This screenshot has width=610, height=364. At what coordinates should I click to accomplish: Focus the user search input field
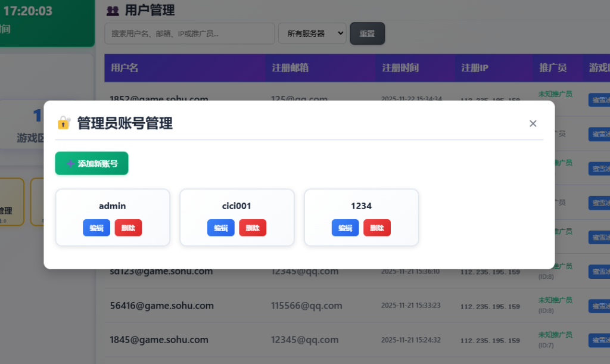[189, 33]
